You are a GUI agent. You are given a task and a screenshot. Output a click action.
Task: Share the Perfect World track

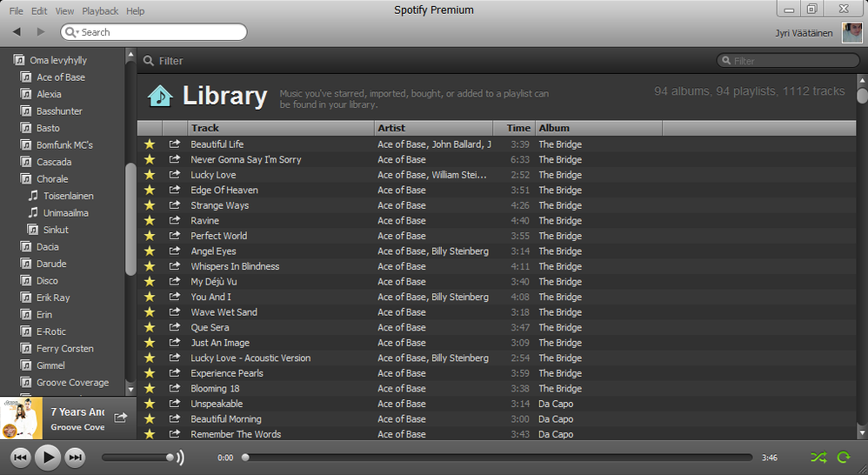[x=174, y=235]
